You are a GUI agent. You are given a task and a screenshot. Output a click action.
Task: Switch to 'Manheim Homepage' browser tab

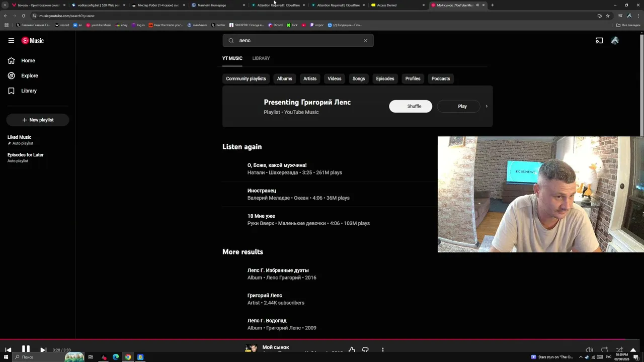coord(218,5)
